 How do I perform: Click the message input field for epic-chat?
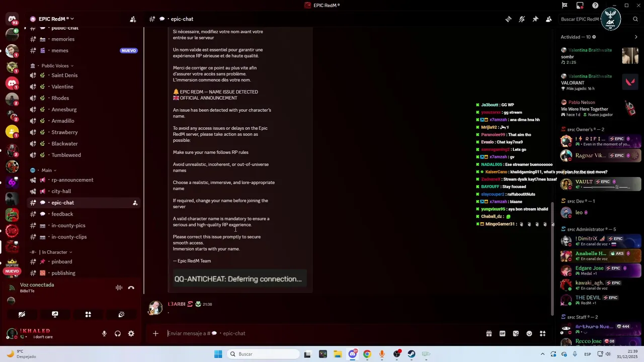click(322, 333)
